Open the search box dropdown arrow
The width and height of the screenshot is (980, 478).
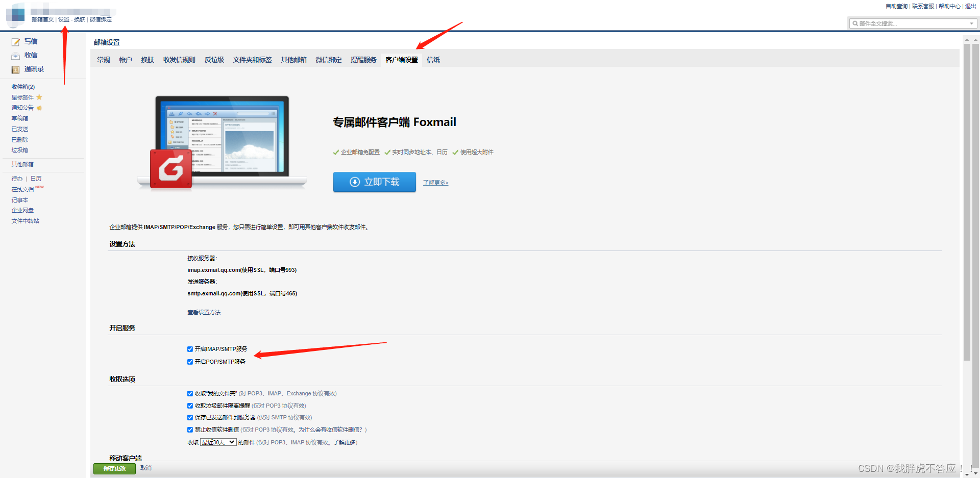(x=971, y=23)
